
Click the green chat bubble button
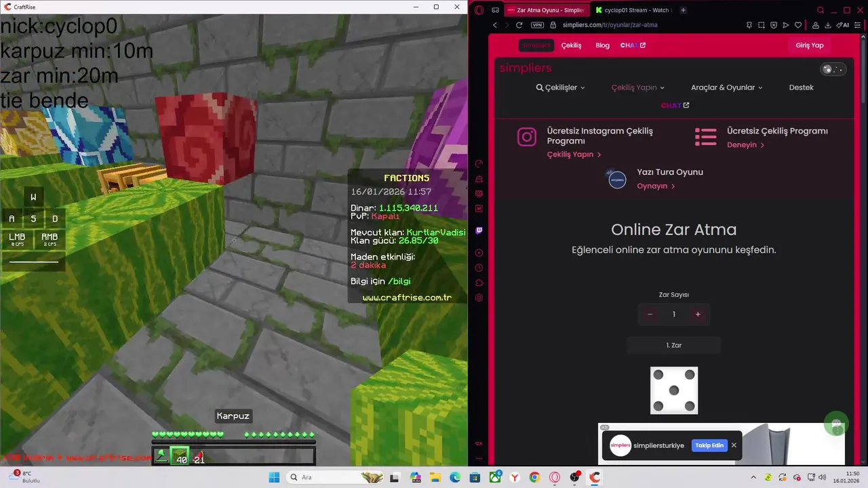pos(836,424)
